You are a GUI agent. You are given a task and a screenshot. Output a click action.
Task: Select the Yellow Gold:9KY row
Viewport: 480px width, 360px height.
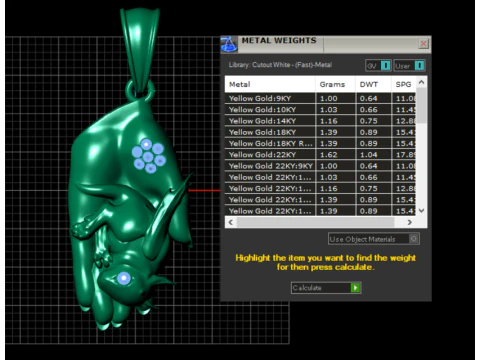tap(320, 98)
